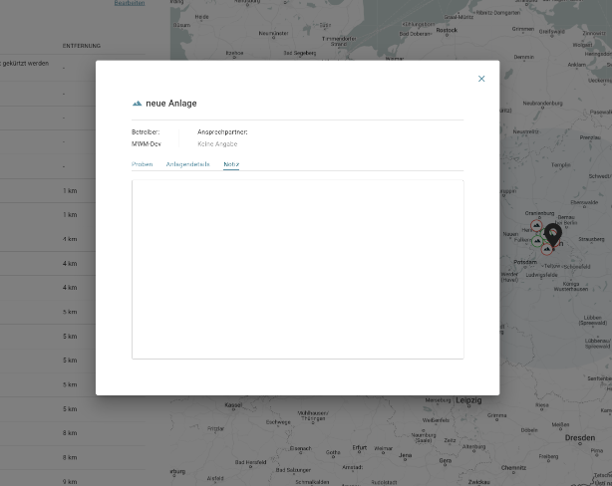Focus the empty Notiz text area
Viewport: 612px width, 486px height.
(x=297, y=269)
